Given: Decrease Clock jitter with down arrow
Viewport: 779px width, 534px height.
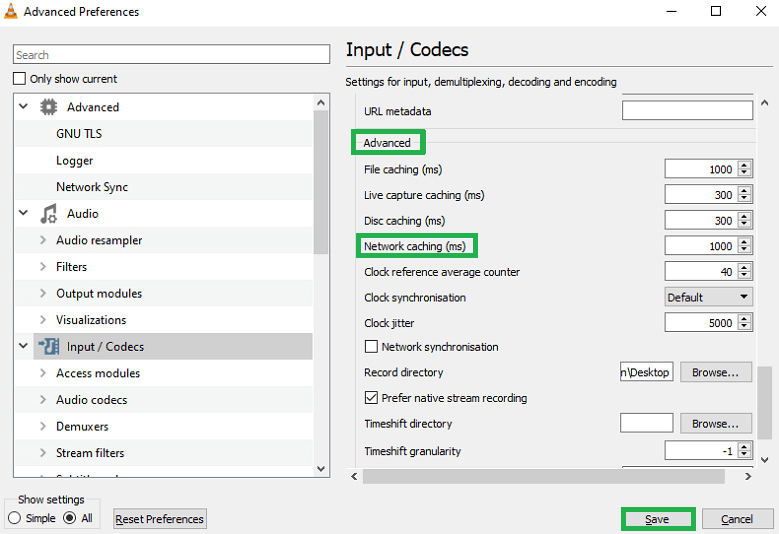Looking at the screenshot, I should pyautogui.click(x=744, y=326).
